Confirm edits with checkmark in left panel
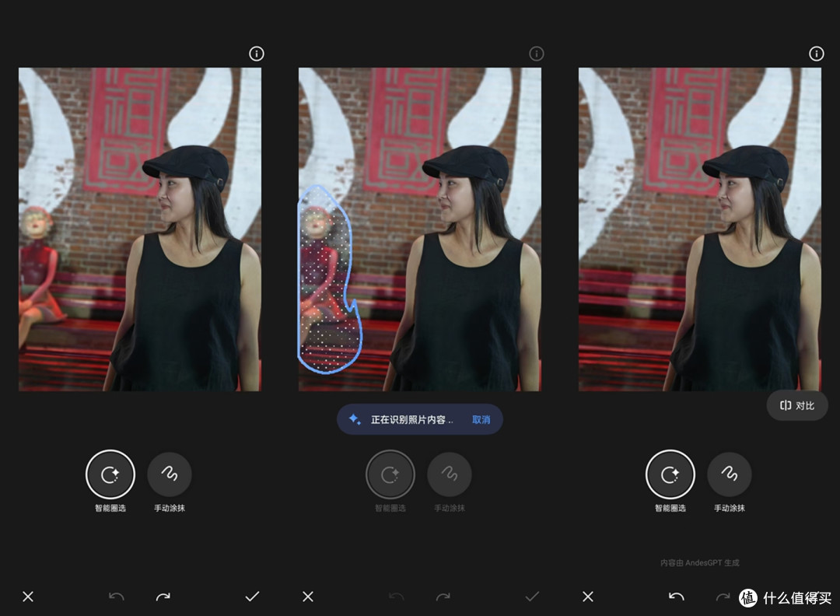This screenshot has width=840, height=616. click(252, 597)
